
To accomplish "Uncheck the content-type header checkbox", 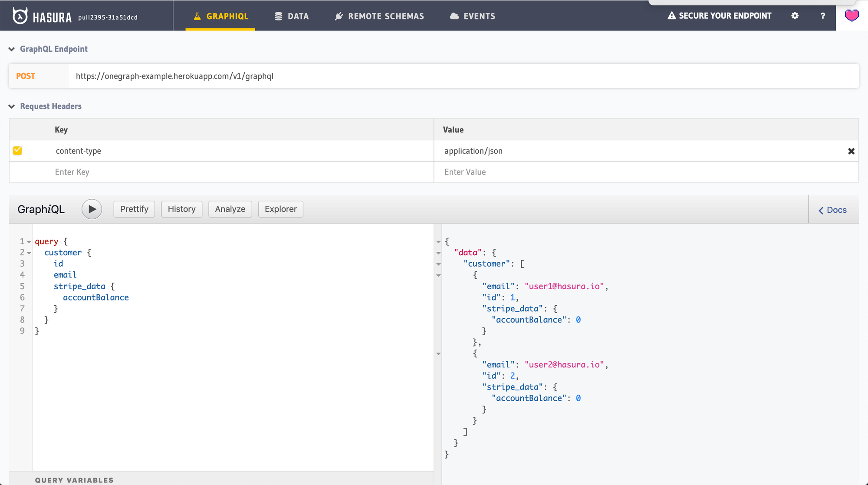I will pos(17,151).
